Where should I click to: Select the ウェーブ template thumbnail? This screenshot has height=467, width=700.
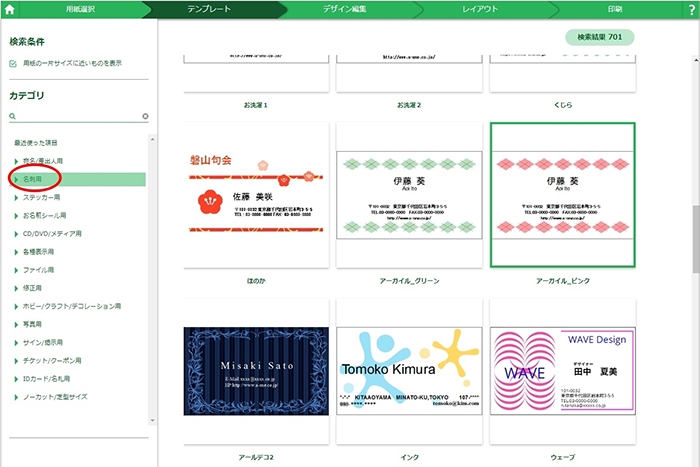[562, 371]
